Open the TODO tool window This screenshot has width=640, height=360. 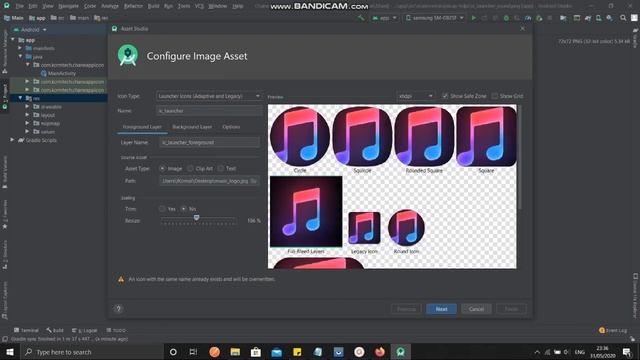click(116, 330)
